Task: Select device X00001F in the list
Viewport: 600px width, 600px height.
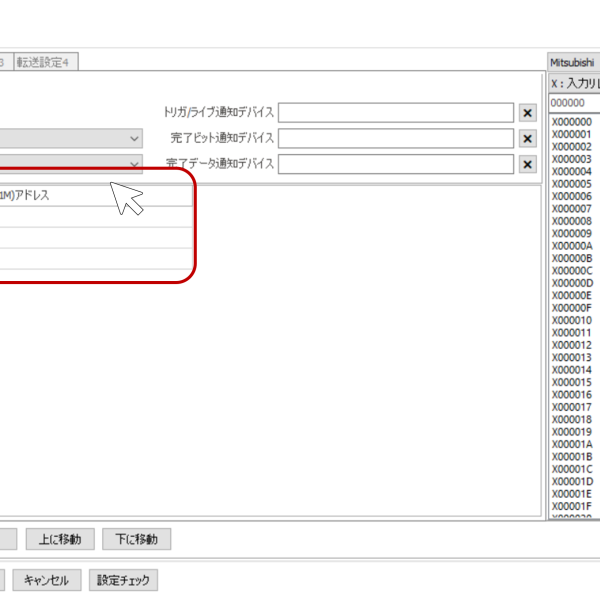Action: click(572, 506)
